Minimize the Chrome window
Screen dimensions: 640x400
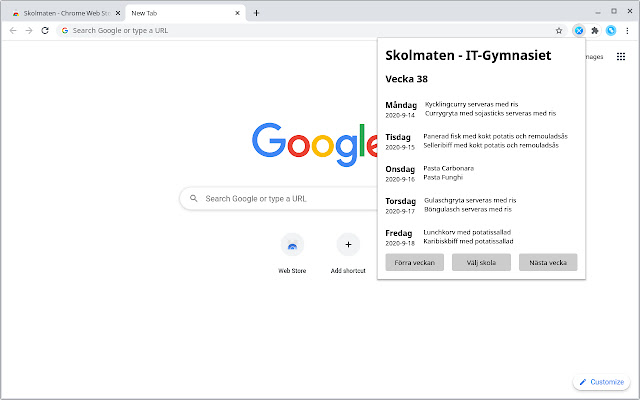[x=598, y=12]
